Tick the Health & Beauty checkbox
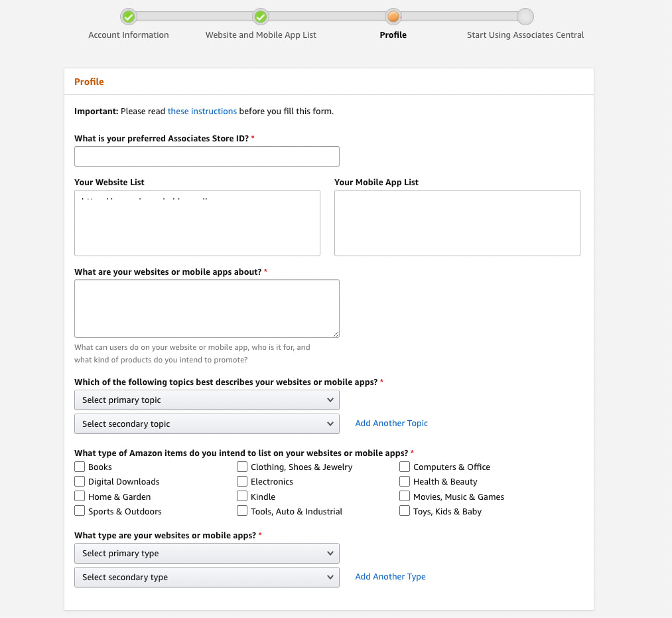The width and height of the screenshot is (672, 618). click(x=405, y=481)
